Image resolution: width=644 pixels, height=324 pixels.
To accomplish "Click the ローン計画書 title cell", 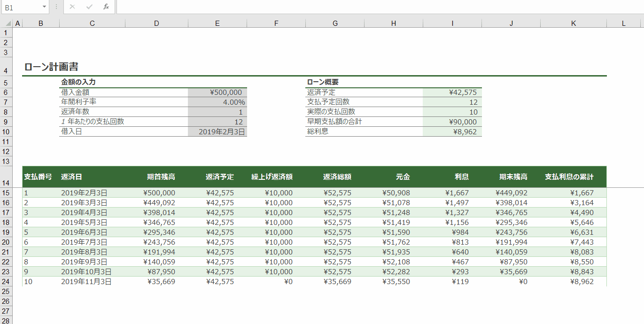I will point(51,67).
